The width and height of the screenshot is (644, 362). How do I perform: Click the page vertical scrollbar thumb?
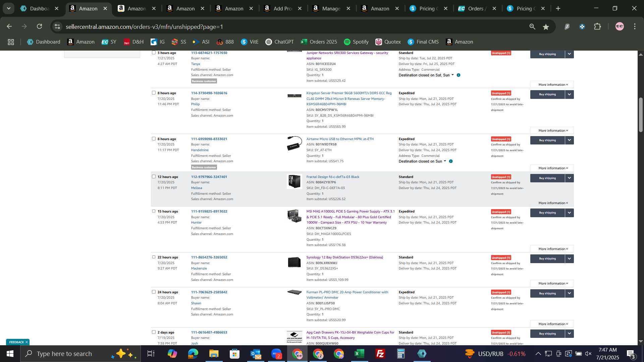coord(640,115)
